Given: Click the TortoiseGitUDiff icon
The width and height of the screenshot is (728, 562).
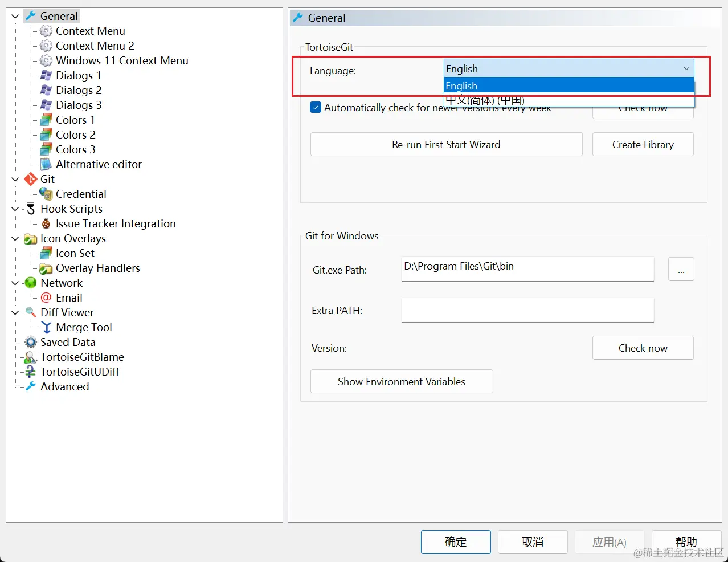Looking at the screenshot, I should (x=31, y=372).
